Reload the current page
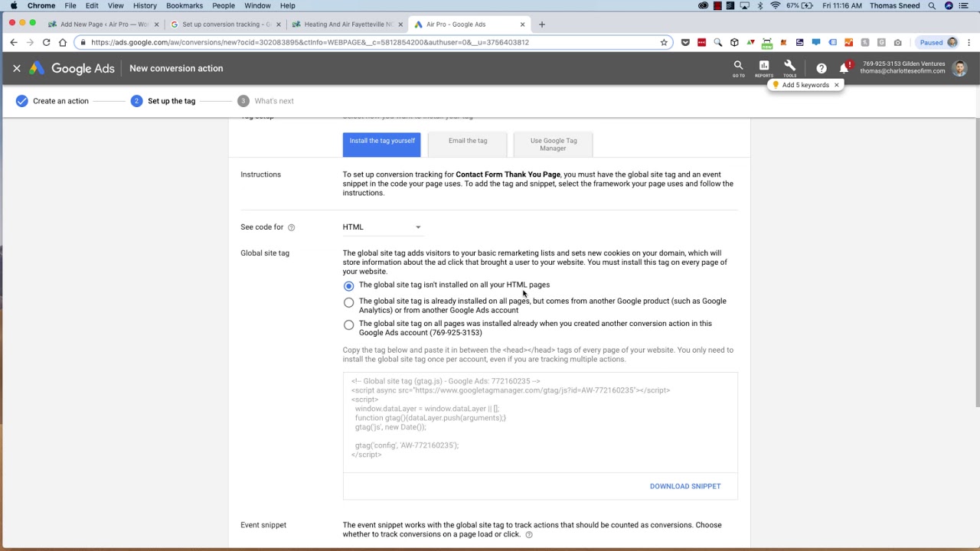Image resolution: width=980 pixels, height=551 pixels. point(46,42)
